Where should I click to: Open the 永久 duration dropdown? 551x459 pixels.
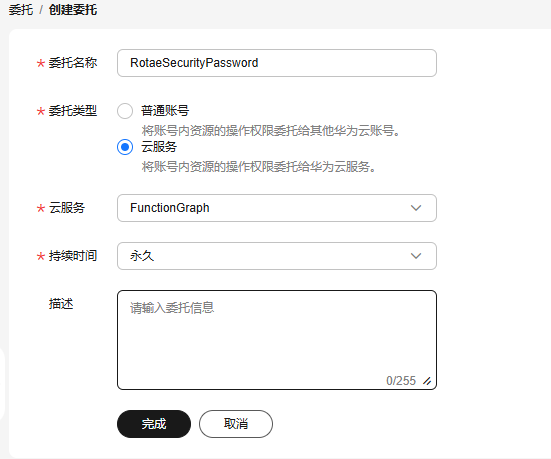277,256
